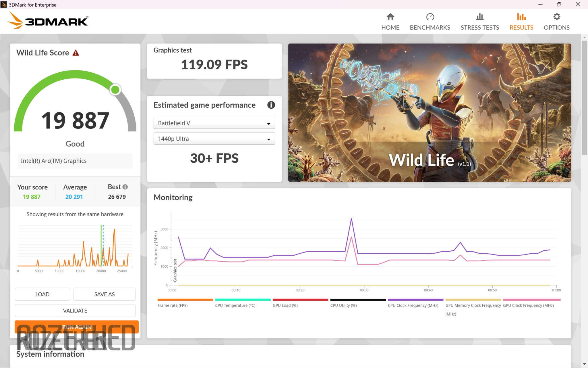Open Benchmarks via speedometer icon
The image size is (588, 368).
(x=430, y=17)
